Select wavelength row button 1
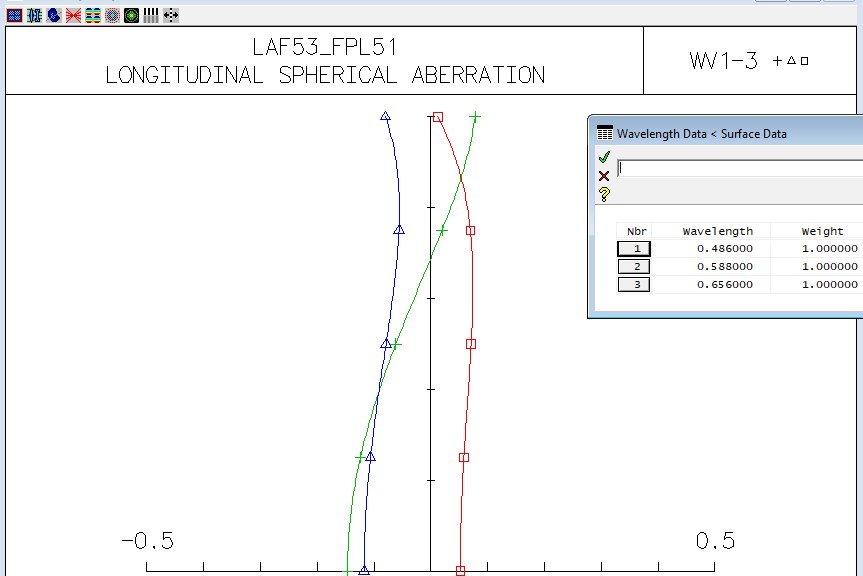Screen dimensions: 863x576 coord(634,249)
